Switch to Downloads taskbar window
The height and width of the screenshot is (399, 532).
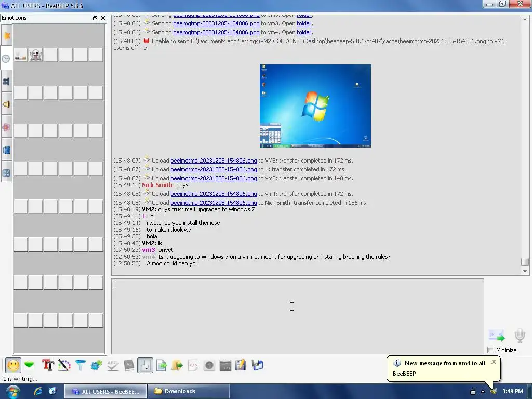pyautogui.click(x=189, y=391)
